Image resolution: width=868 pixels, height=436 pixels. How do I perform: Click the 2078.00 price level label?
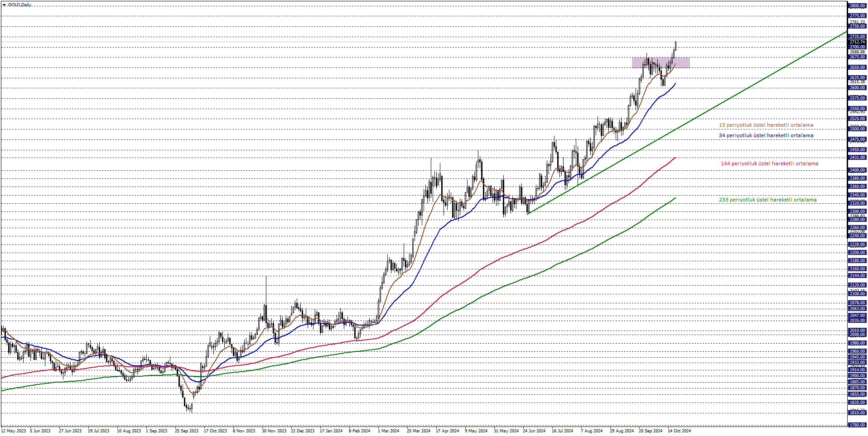pyautogui.click(x=857, y=303)
